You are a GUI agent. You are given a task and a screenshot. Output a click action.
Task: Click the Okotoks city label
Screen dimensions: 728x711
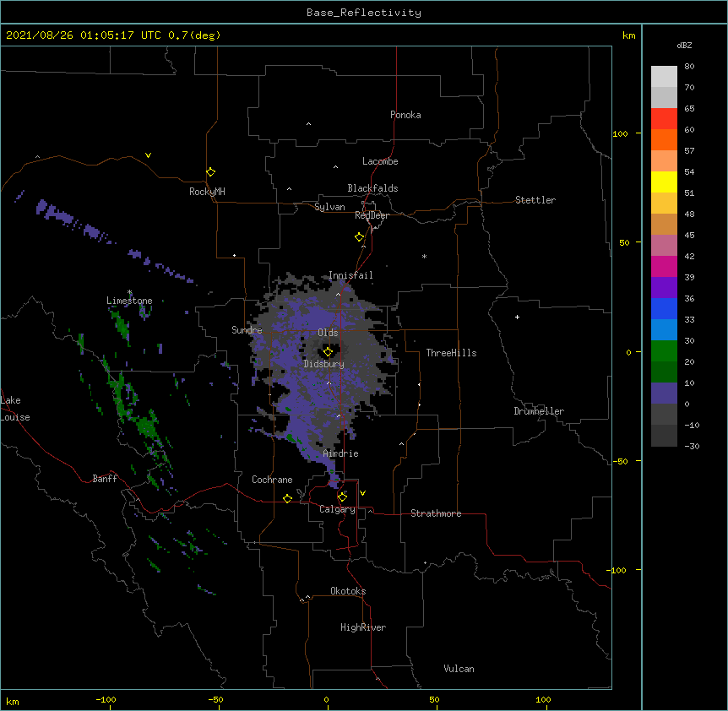point(348,591)
